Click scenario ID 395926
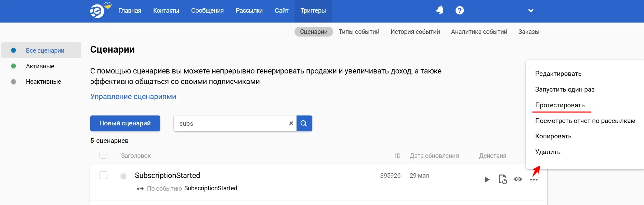Viewport: 644px width, 205px height. [x=390, y=176]
